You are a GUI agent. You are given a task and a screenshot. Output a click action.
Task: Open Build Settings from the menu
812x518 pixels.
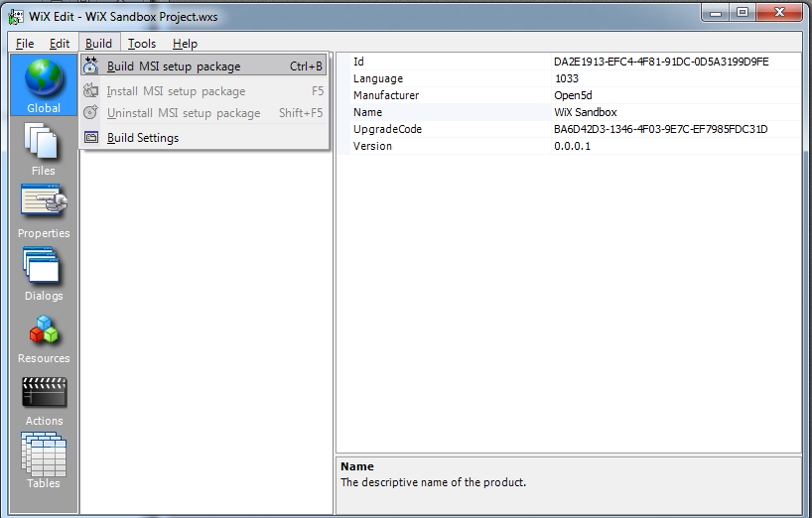click(x=143, y=138)
